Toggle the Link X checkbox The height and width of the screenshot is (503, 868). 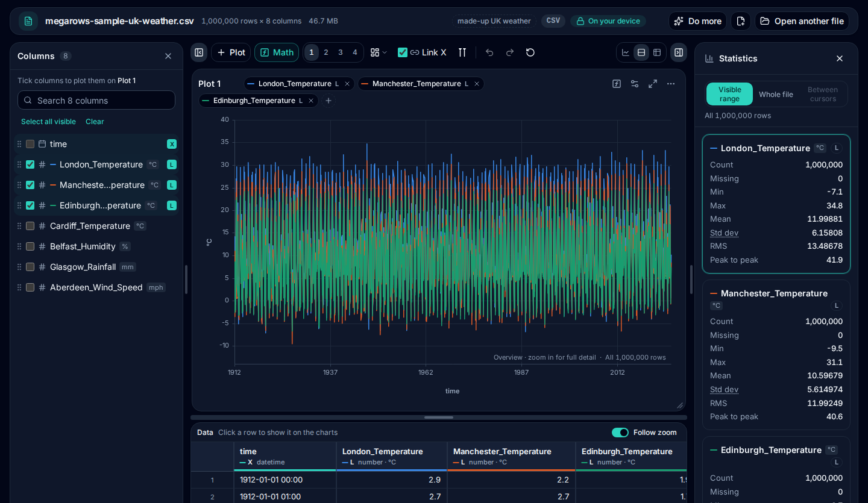pyautogui.click(x=403, y=52)
